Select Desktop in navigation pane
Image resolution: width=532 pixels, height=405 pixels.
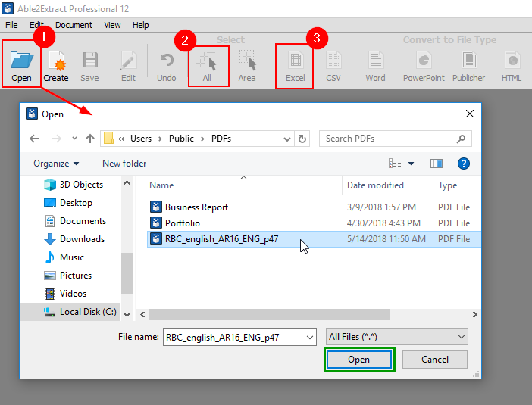click(x=68, y=203)
